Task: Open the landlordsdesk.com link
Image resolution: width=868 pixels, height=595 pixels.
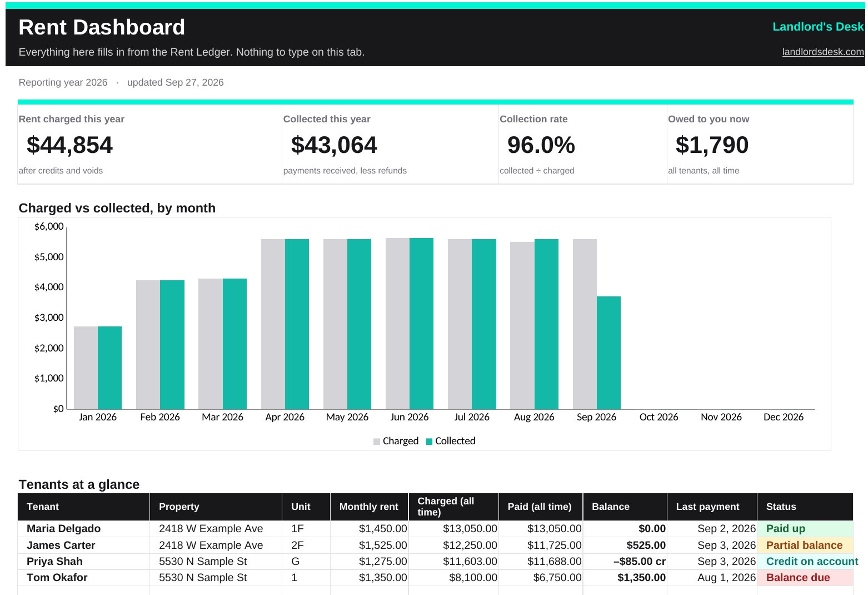Action: tap(822, 52)
